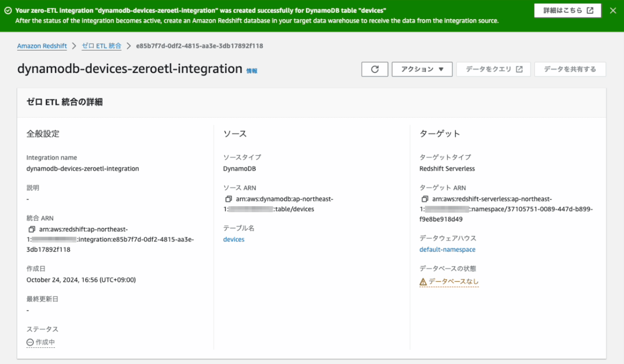Click the warning triangle icon
Viewport: 624px width, 364px height.
click(x=423, y=282)
